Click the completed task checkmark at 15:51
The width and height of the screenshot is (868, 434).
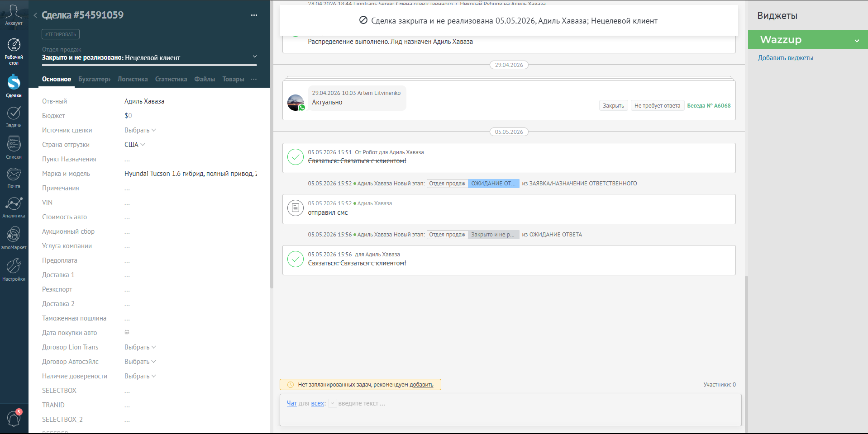pyautogui.click(x=296, y=157)
